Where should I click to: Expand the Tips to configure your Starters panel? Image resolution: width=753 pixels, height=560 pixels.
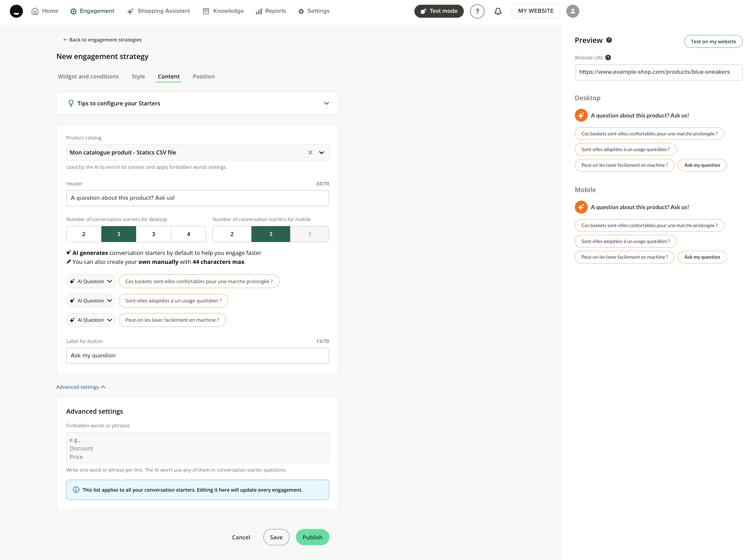click(x=197, y=103)
